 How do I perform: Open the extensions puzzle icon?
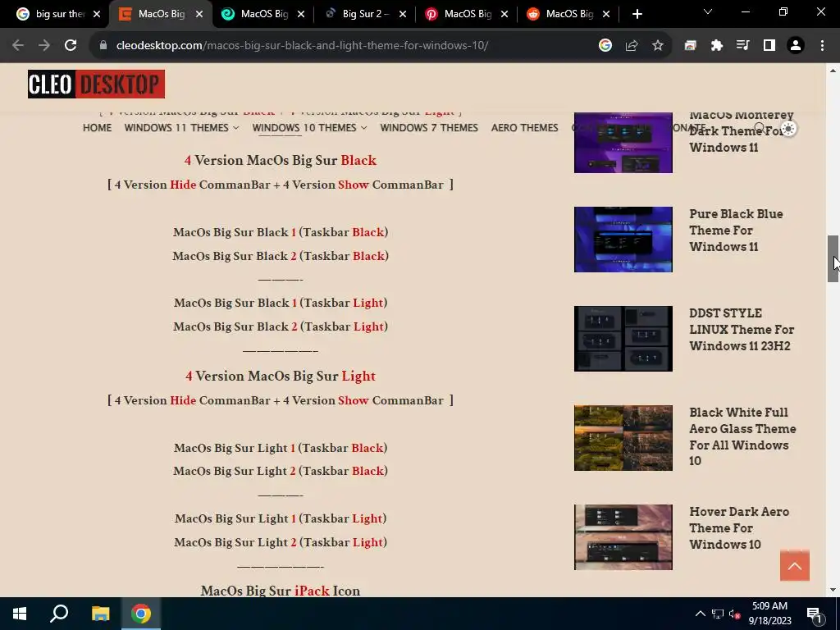click(x=717, y=46)
